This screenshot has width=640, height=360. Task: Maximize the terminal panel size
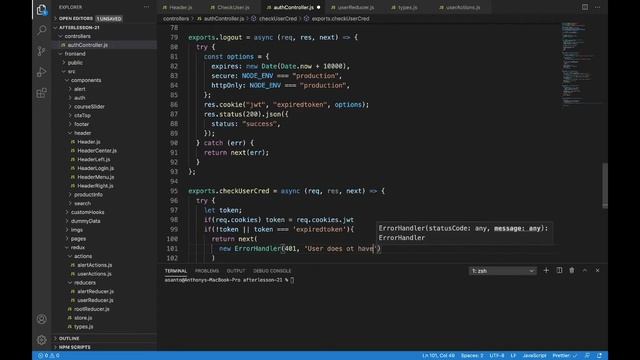pyautogui.click(x=584, y=271)
